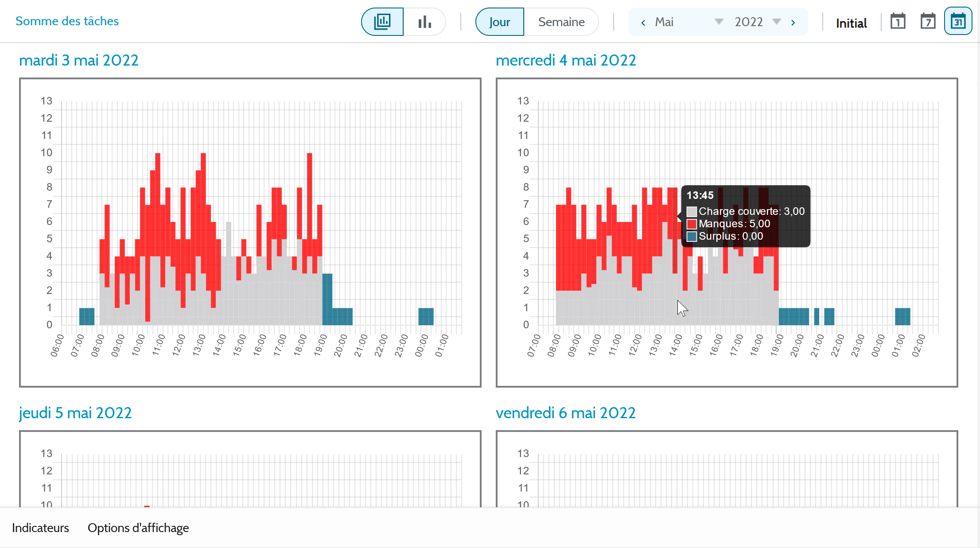This screenshot has height=548, width=980.
Task: Go to the next month arrow
Action: click(793, 22)
